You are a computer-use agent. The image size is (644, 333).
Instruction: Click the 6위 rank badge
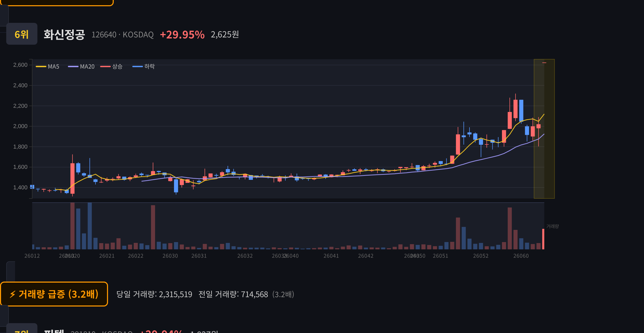(22, 34)
